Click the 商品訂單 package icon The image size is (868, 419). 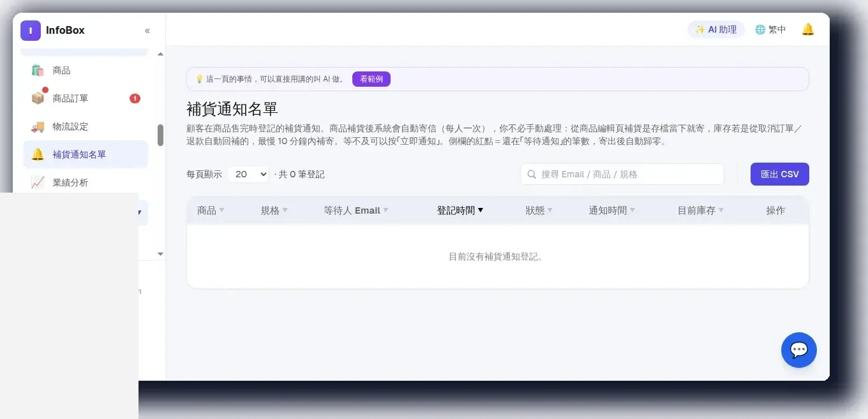[x=38, y=98]
